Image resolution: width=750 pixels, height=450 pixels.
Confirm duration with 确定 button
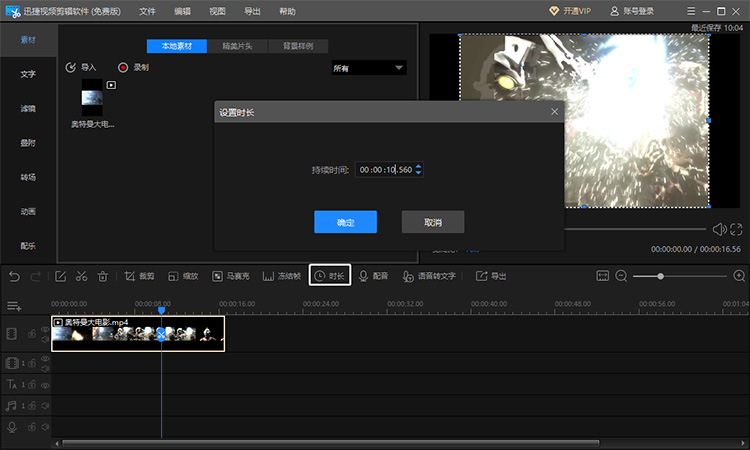pyautogui.click(x=345, y=222)
